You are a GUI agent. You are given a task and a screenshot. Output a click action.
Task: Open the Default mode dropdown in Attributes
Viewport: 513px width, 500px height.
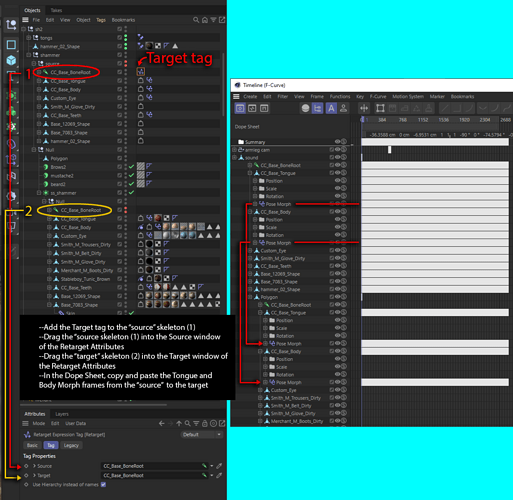pyautogui.click(x=202, y=435)
